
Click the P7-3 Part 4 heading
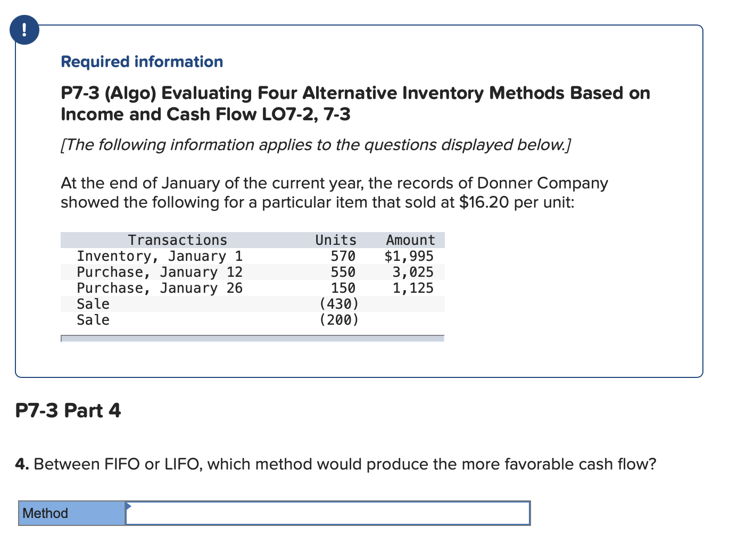(68, 410)
